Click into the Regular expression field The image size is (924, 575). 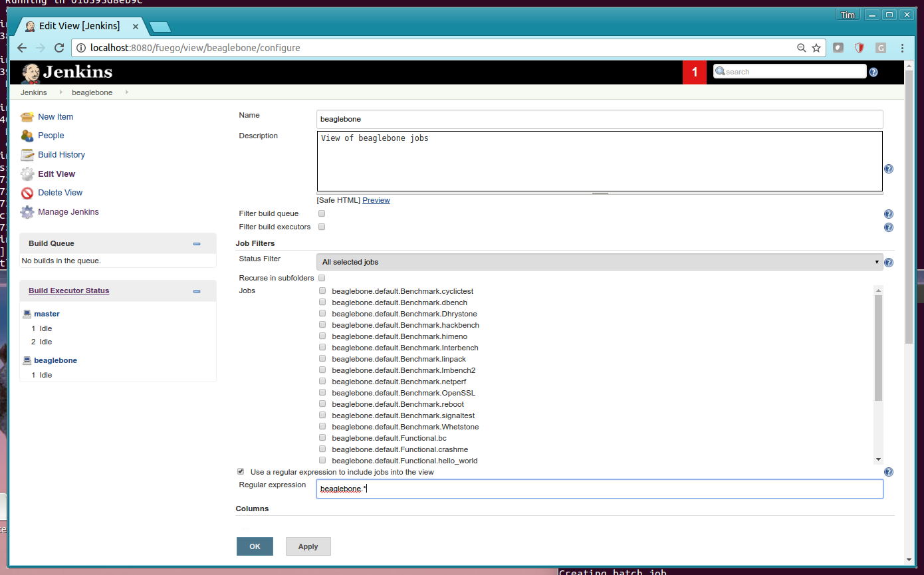(600, 489)
